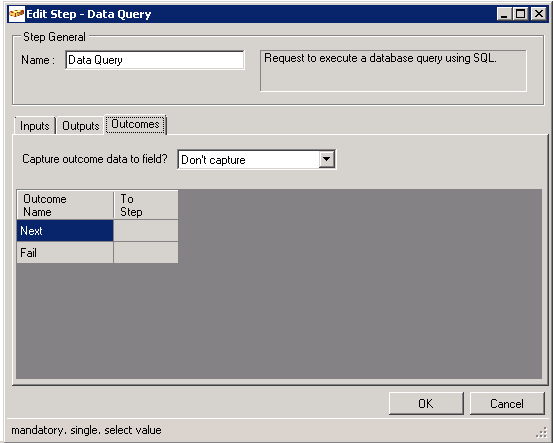This screenshot has height=443, width=553.
Task: Open the capture outcome dropdown arrow
Action: click(327, 159)
